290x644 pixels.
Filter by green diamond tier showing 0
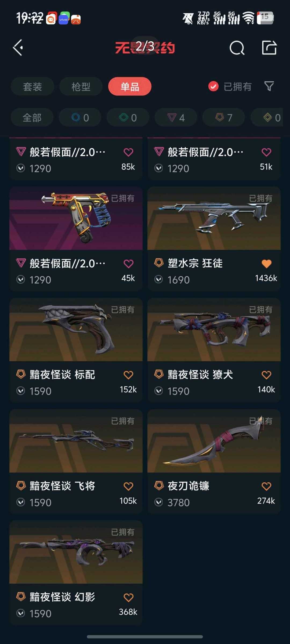(x=128, y=118)
